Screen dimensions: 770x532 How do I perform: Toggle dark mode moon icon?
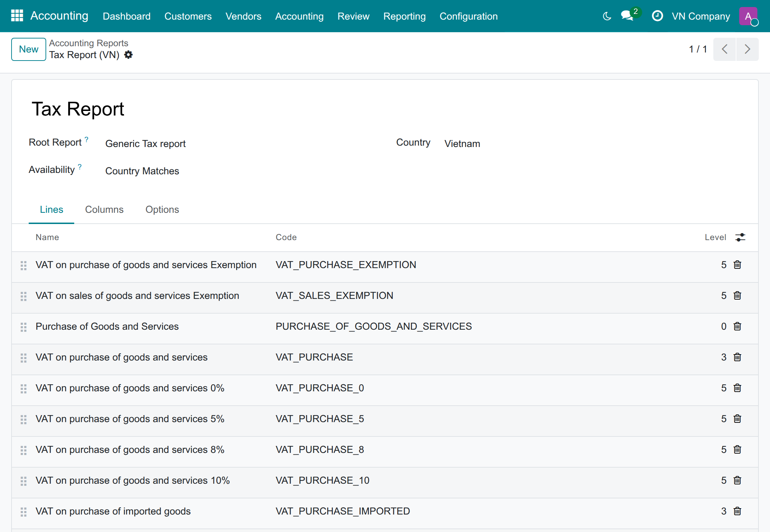607,16
